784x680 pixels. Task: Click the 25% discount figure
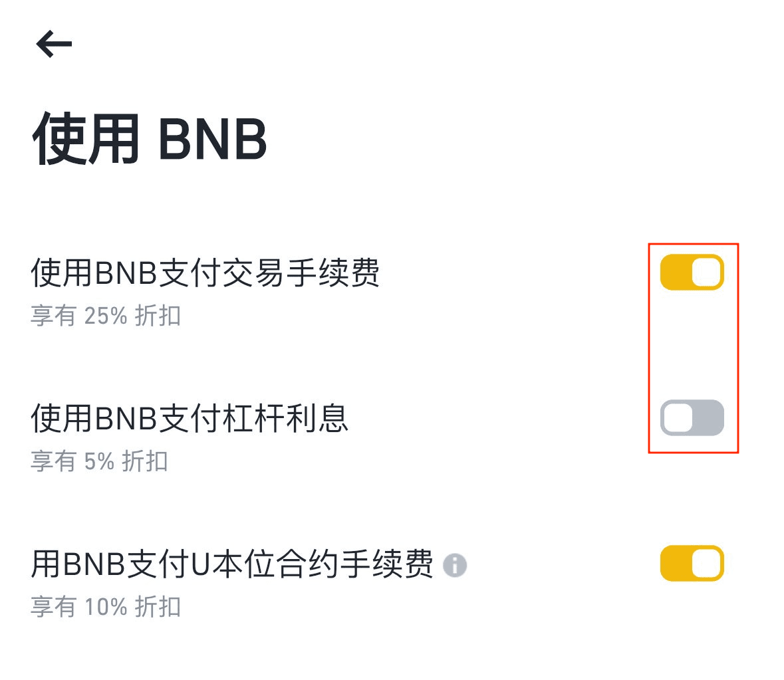click(x=106, y=316)
